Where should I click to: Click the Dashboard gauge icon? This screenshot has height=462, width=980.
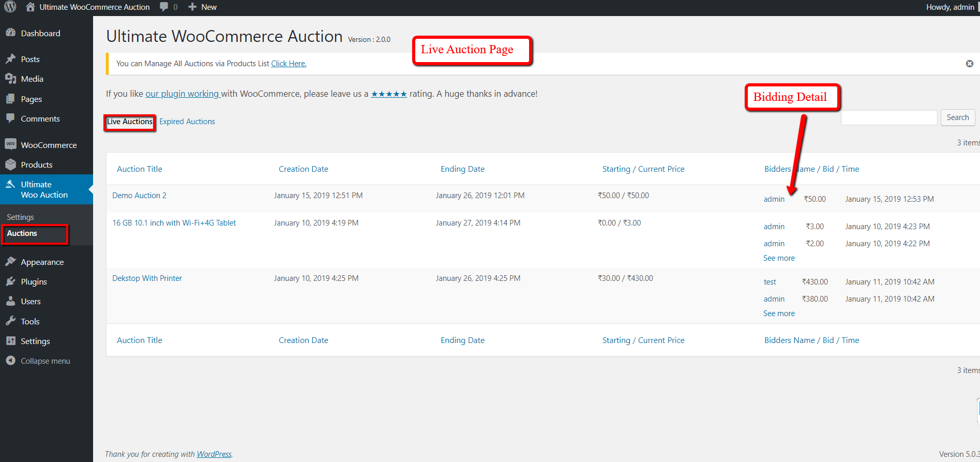click(x=10, y=33)
